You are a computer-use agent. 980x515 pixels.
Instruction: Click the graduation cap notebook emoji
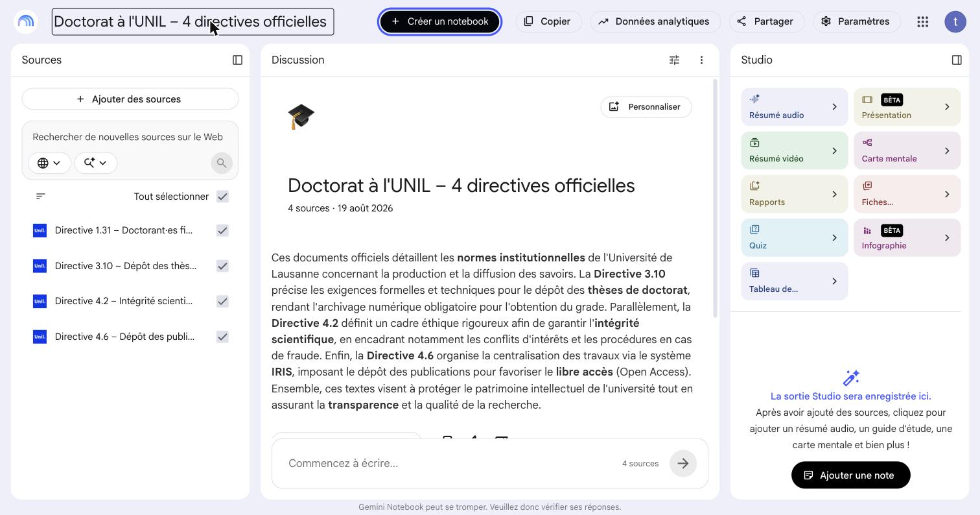(x=301, y=117)
